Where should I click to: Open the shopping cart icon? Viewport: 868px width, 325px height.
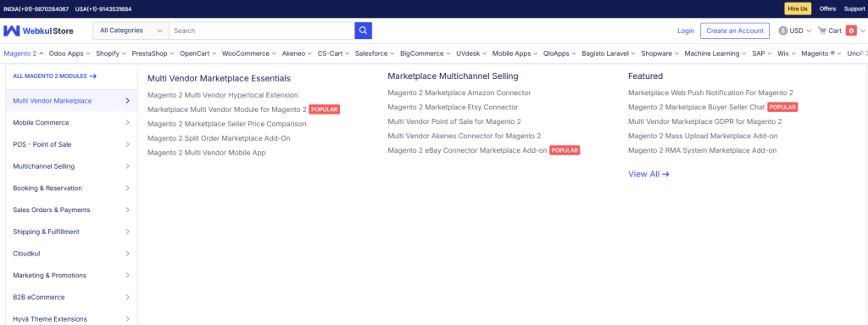coord(822,31)
